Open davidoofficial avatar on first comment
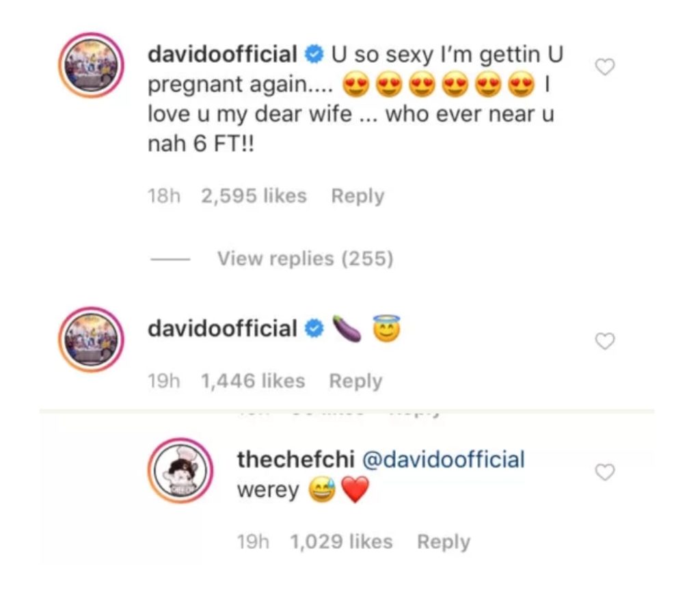700x609 pixels. pyautogui.click(x=92, y=65)
